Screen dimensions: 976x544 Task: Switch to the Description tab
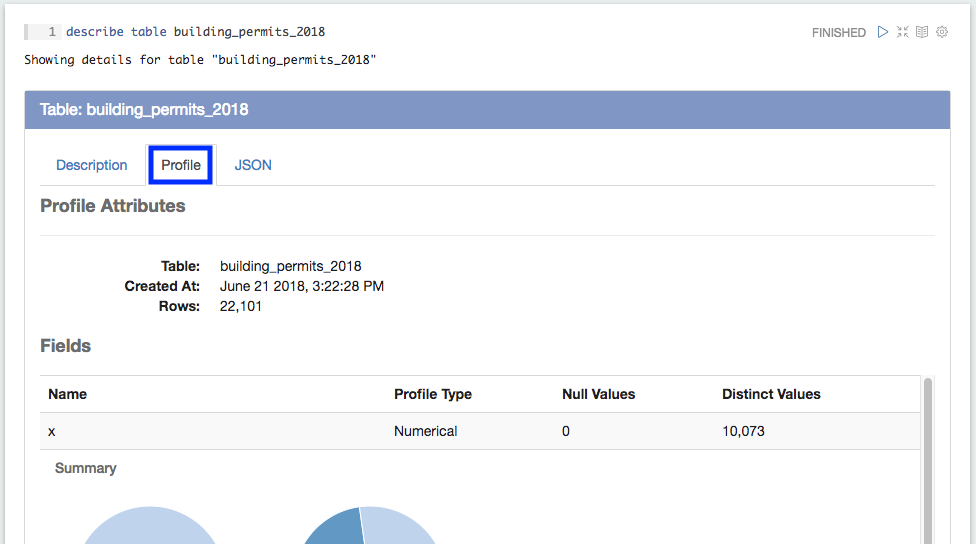(92, 165)
